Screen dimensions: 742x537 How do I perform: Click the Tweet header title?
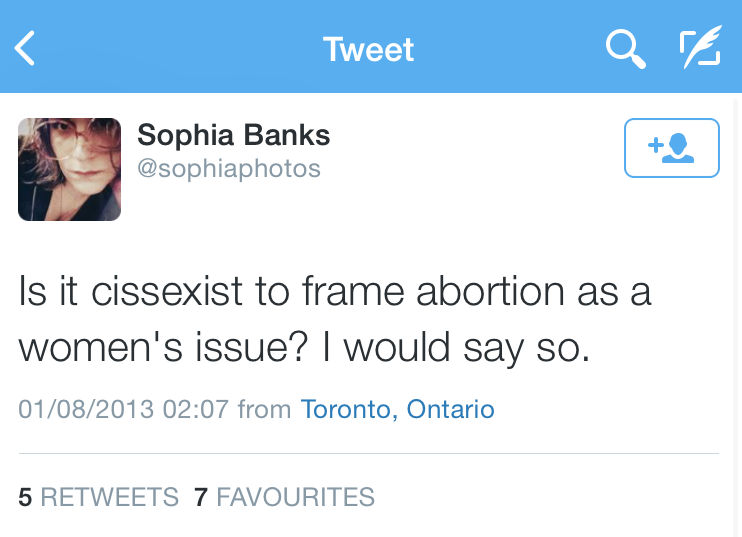(369, 49)
